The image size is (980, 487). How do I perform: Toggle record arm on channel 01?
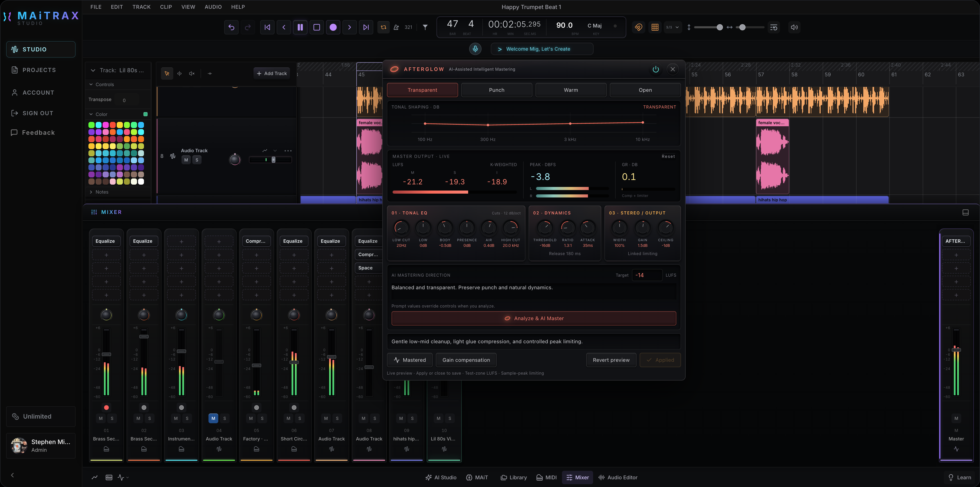pyautogui.click(x=106, y=408)
